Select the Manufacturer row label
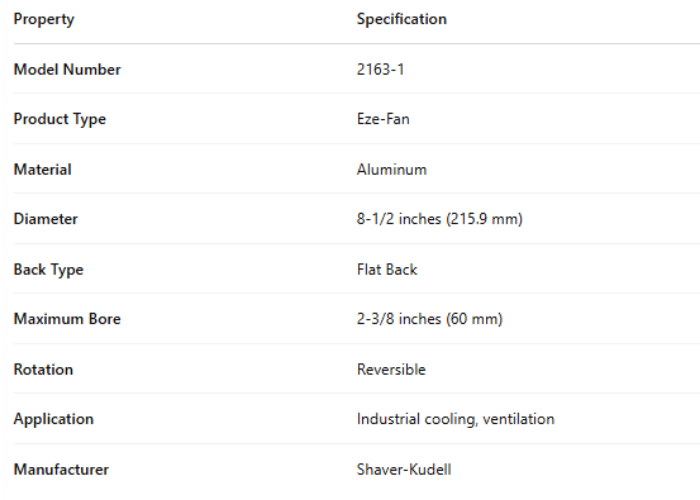 click(61, 469)
